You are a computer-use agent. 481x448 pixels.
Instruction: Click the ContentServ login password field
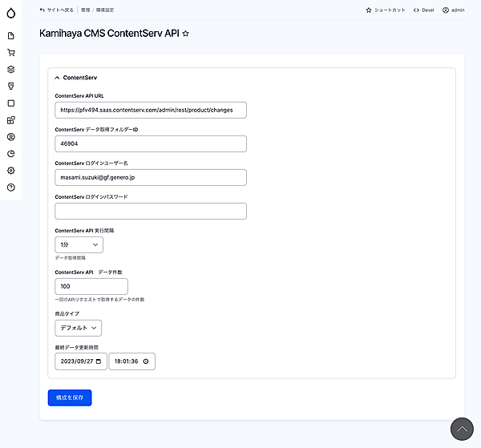(151, 211)
